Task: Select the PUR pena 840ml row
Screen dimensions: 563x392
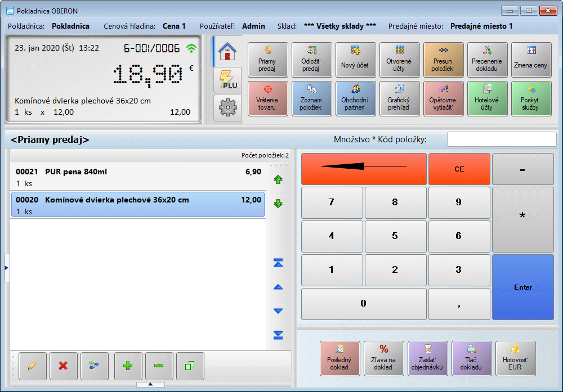Action: [x=137, y=177]
